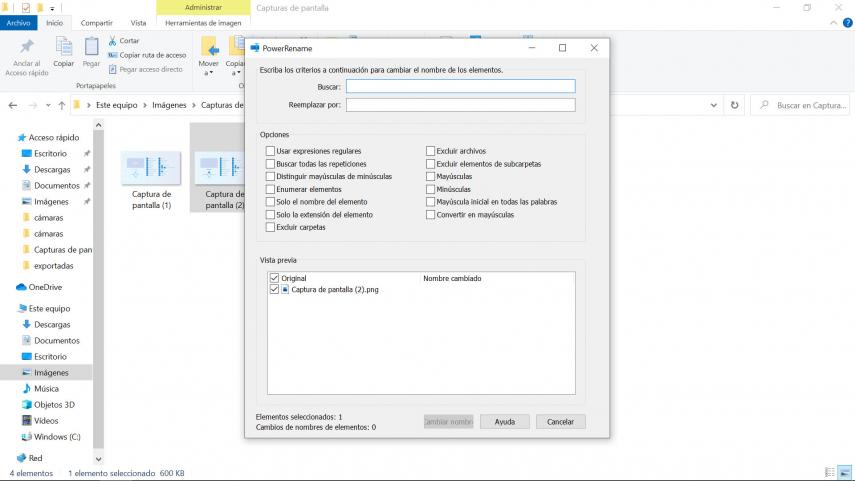Click the Anclar al Acceso rápido pin icon

click(x=27, y=47)
